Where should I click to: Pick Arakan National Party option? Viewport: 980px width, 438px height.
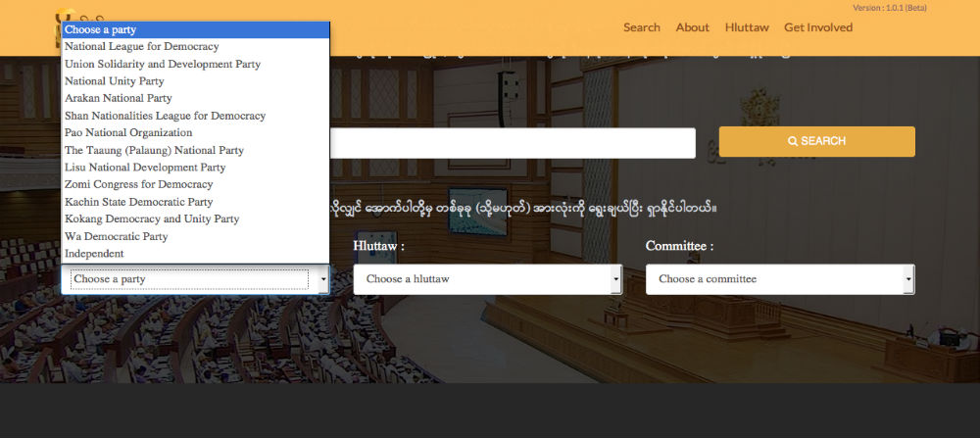(119, 98)
